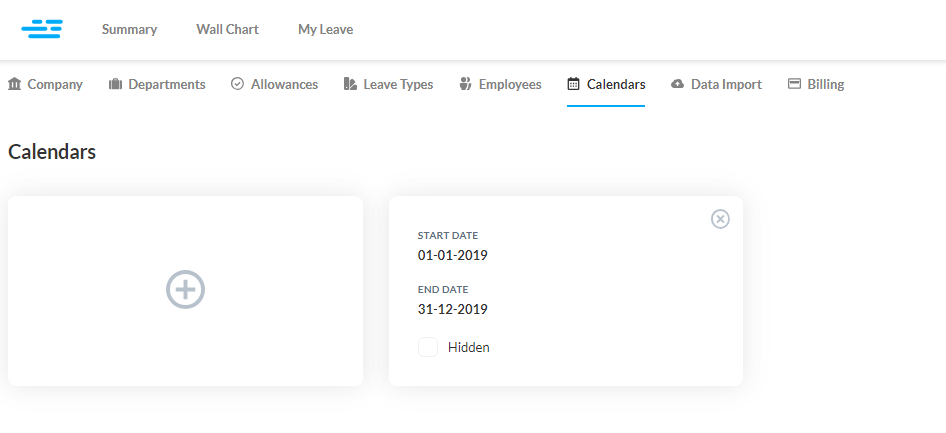
Task: Select the Hidden label text
Action: pyautogui.click(x=469, y=347)
